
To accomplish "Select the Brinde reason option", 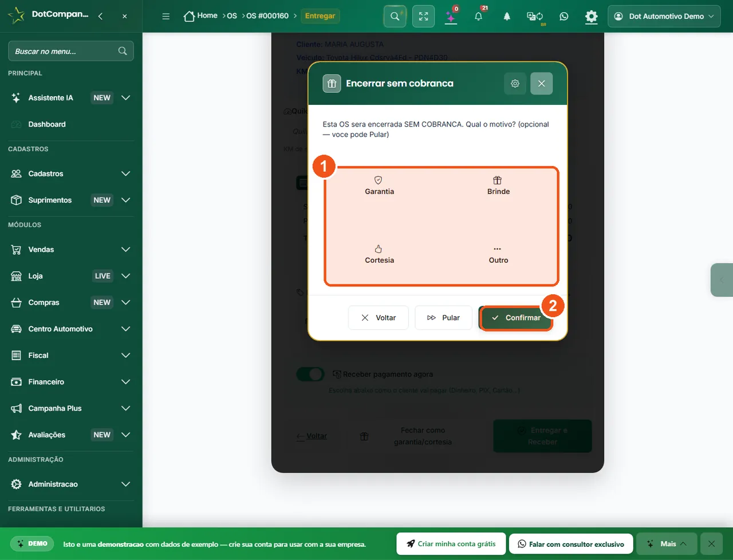I will click(x=498, y=186).
